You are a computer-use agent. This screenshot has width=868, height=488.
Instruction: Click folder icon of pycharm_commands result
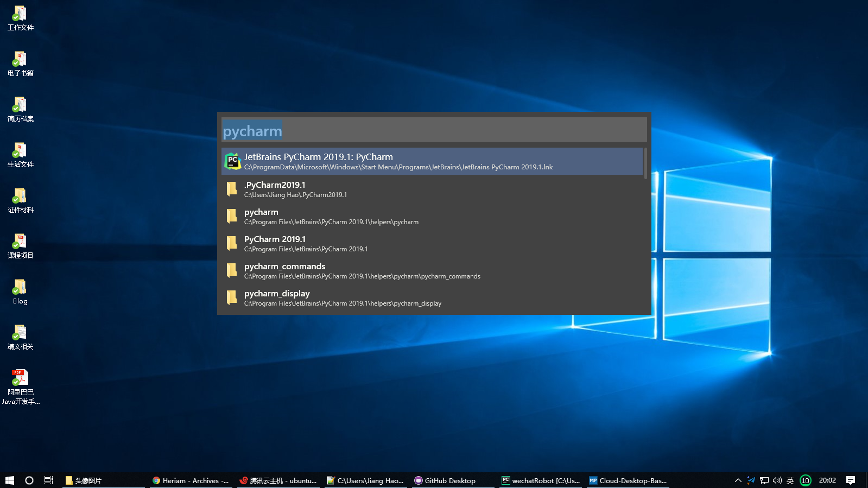[x=232, y=270]
